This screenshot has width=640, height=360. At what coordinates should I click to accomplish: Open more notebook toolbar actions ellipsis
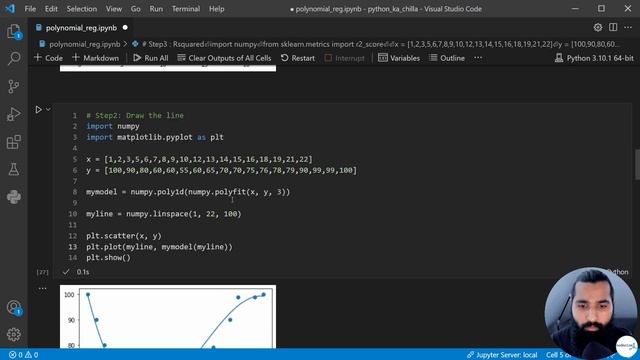pyautogui.click(x=478, y=58)
